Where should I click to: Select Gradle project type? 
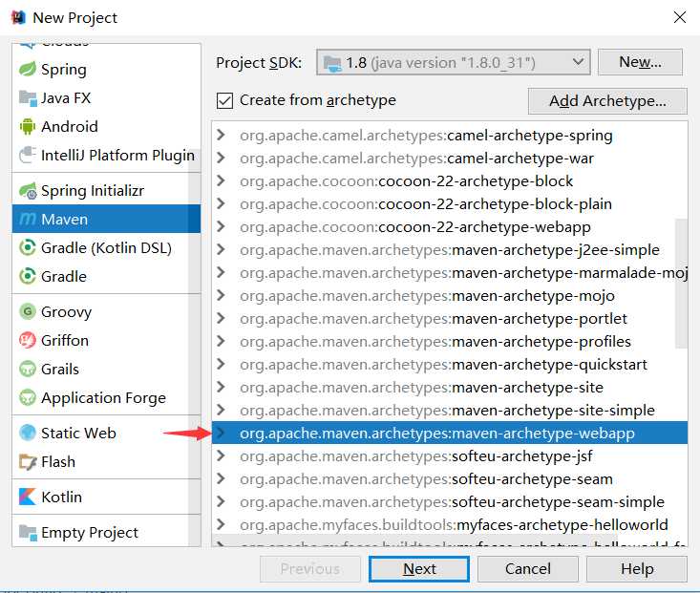106,276
